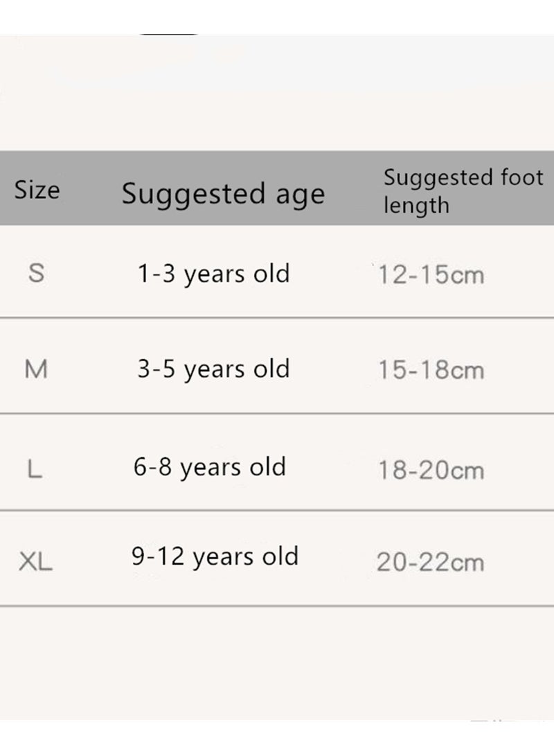The height and width of the screenshot is (756, 554).
Task: Select the L size cell
Action: [35, 468]
